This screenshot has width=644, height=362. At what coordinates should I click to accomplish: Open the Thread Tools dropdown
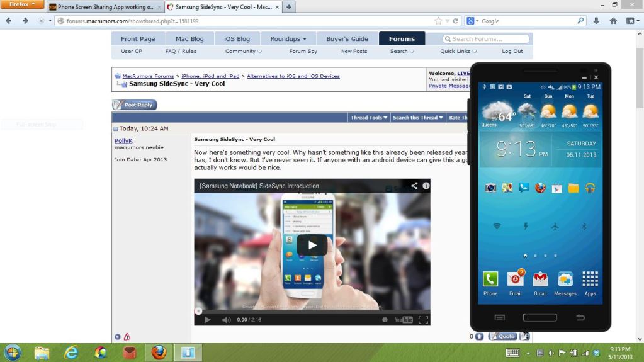pyautogui.click(x=369, y=118)
